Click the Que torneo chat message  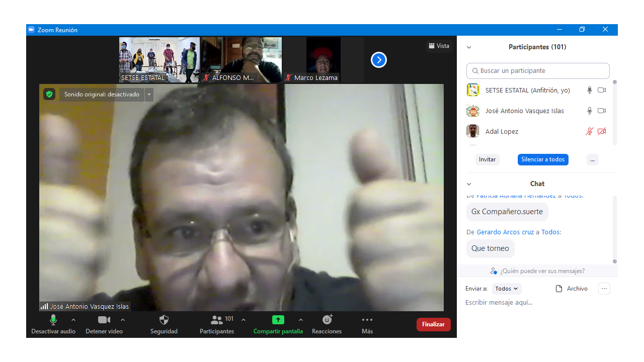(x=490, y=248)
